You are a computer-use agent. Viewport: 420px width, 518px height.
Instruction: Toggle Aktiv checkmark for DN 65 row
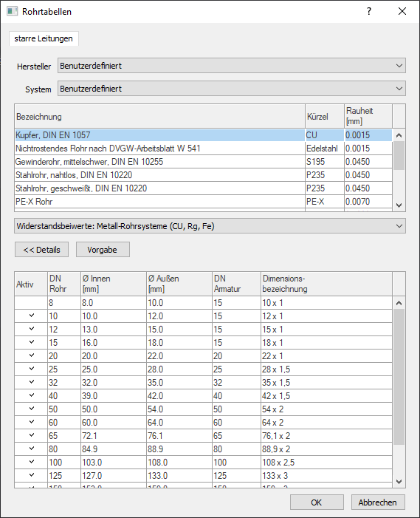pyautogui.click(x=31, y=435)
